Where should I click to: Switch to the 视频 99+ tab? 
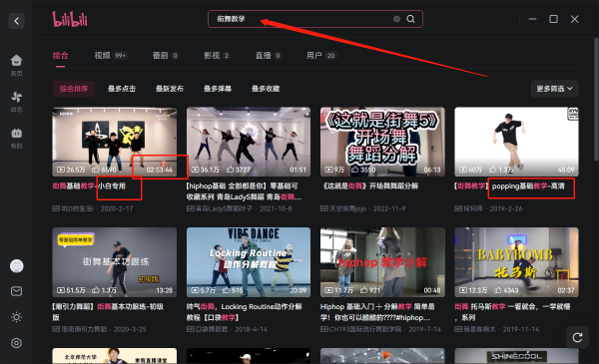[111, 56]
